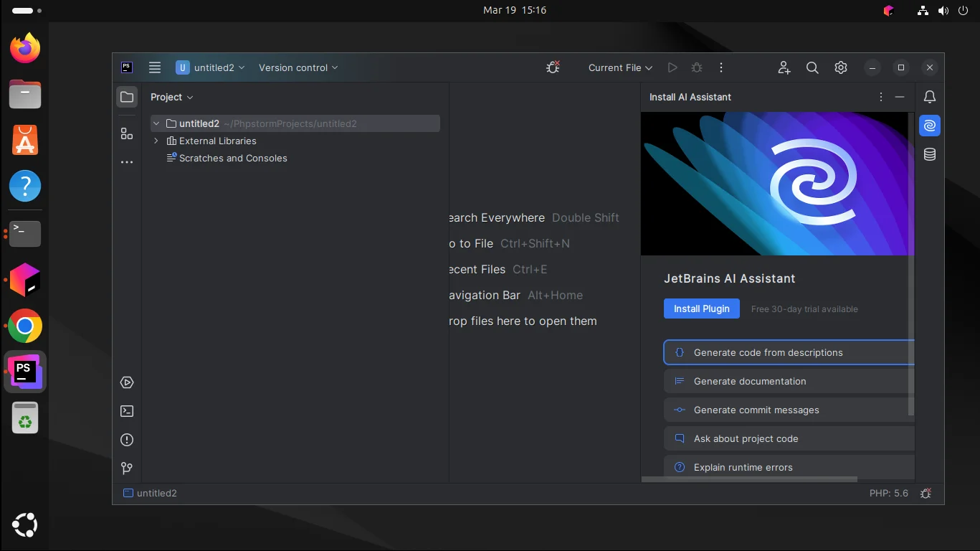980x551 pixels.
Task: Select Generate code from descriptions
Action: pos(768,352)
